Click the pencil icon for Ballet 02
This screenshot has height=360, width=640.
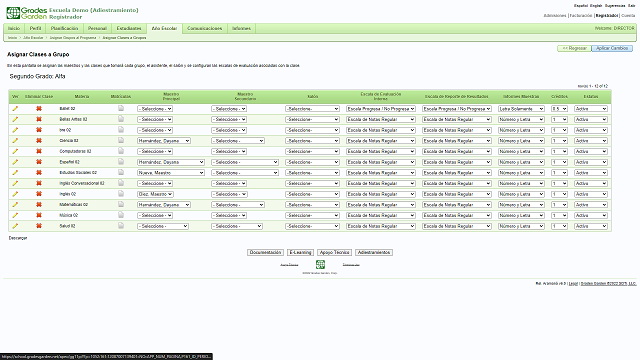pos(15,109)
